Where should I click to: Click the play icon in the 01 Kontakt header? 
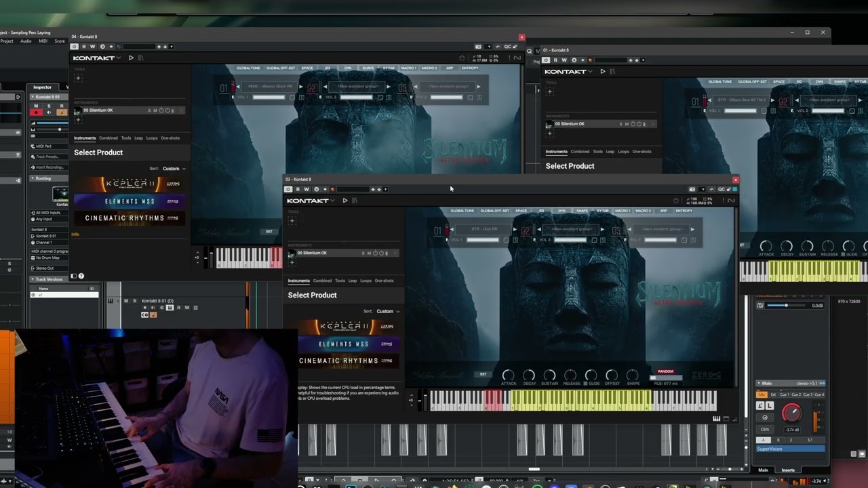click(x=602, y=71)
